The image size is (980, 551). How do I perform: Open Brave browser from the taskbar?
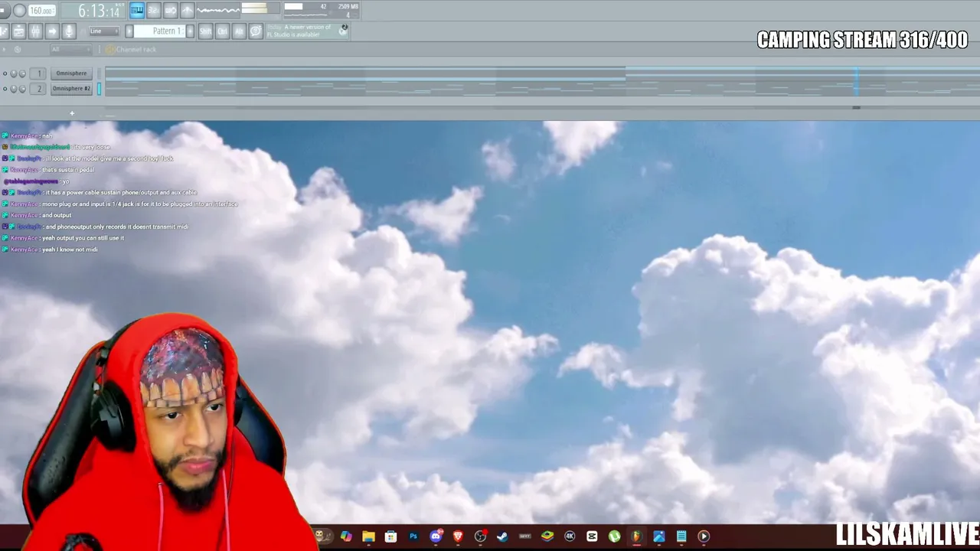[458, 536]
